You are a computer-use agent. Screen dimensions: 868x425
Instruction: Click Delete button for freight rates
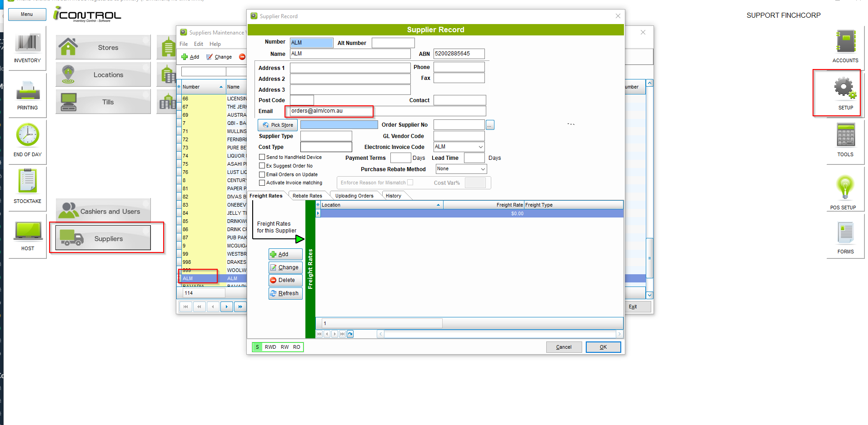(285, 280)
